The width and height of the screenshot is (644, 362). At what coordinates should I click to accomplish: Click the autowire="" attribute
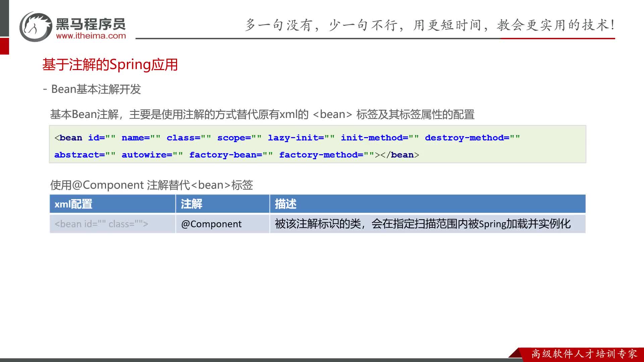coord(152,155)
